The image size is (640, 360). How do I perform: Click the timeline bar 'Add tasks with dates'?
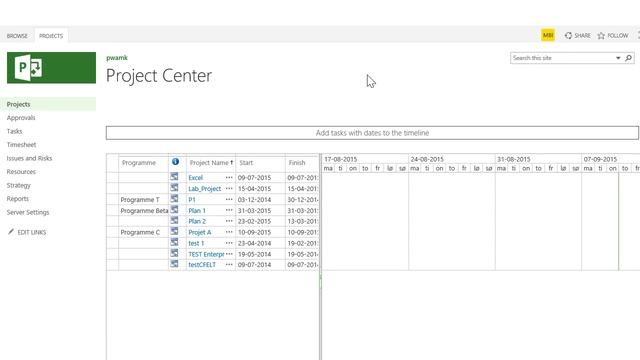click(x=372, y=133)
